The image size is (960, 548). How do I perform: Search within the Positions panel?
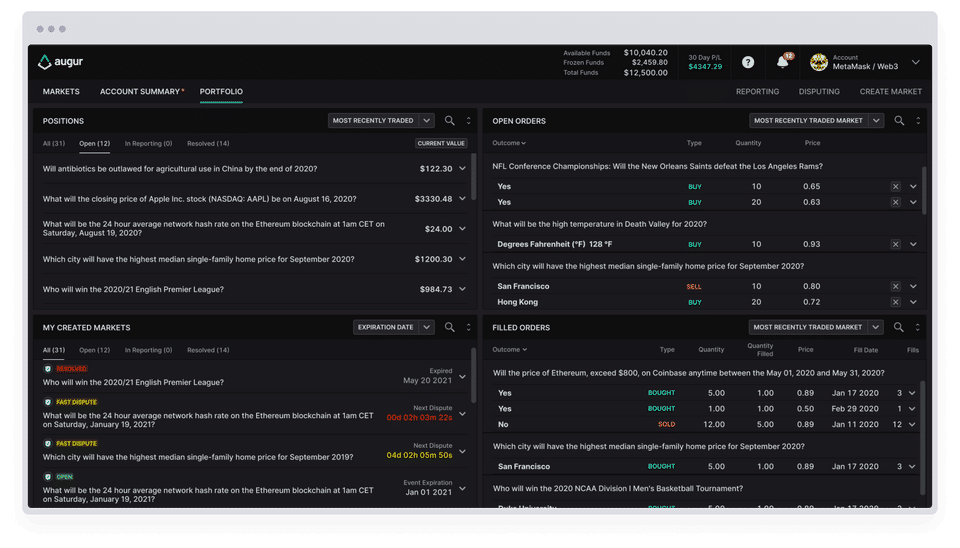[x=449, y=121]
